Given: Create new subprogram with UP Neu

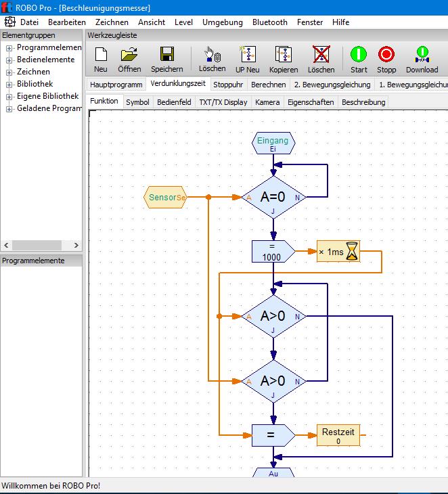Looking at the screenshot, I should tap(248, 60).
